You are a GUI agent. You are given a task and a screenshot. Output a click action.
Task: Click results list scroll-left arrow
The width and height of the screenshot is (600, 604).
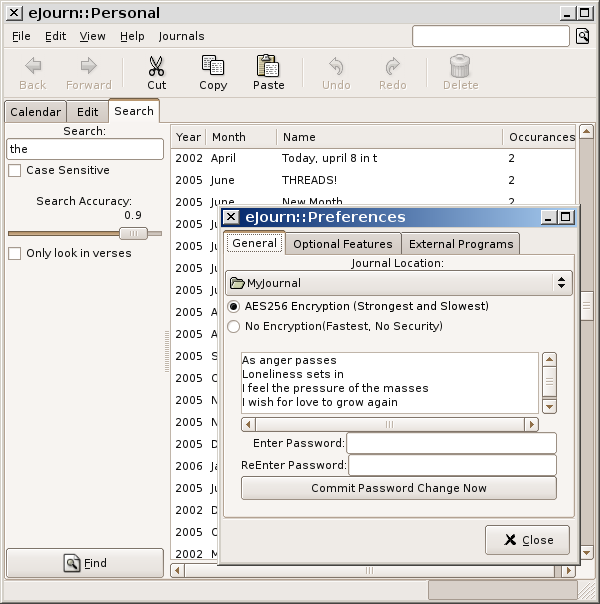(x=178, y=570)
